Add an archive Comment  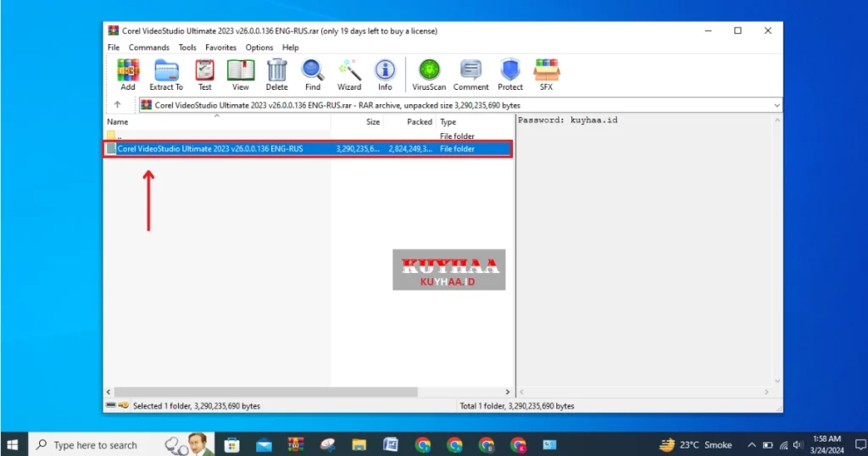(x=471, y=75)
